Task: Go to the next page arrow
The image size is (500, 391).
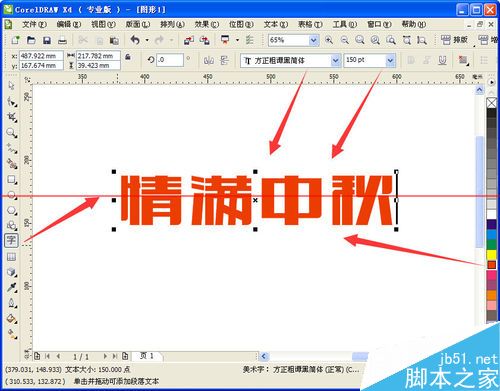Action: [x=105, y=356]
